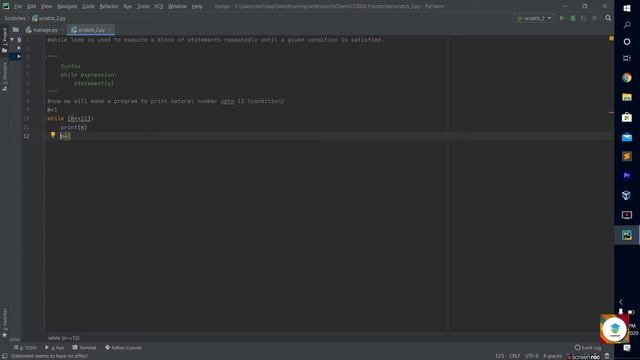Viewport: 640px width, 360px height.
Task: Launch Google Chrome from the taskbar
Action: click(x=627, y=78)
